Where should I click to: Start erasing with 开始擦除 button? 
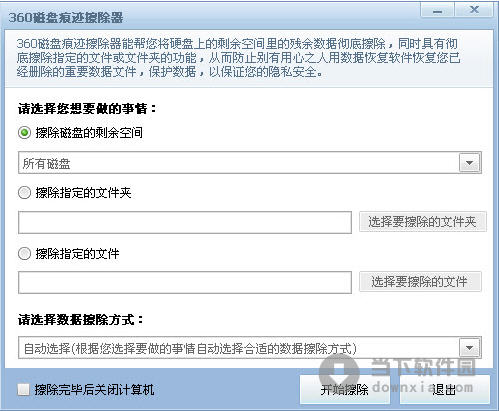click(x=345, y=389)
